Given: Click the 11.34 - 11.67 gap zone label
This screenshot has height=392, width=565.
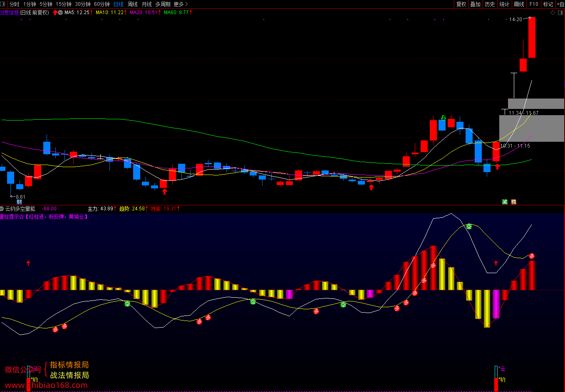Looking at the screenshot, I should point(523,113).
